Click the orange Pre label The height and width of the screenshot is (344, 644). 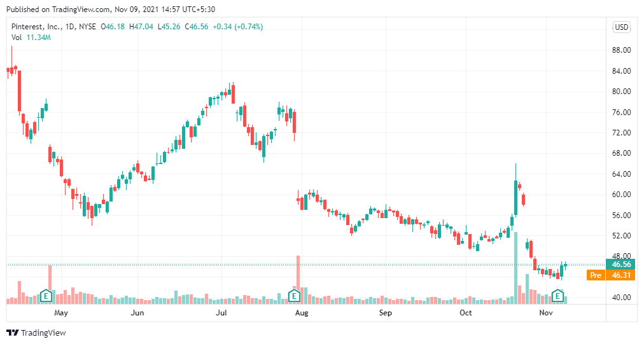click(x=596, y=275)
